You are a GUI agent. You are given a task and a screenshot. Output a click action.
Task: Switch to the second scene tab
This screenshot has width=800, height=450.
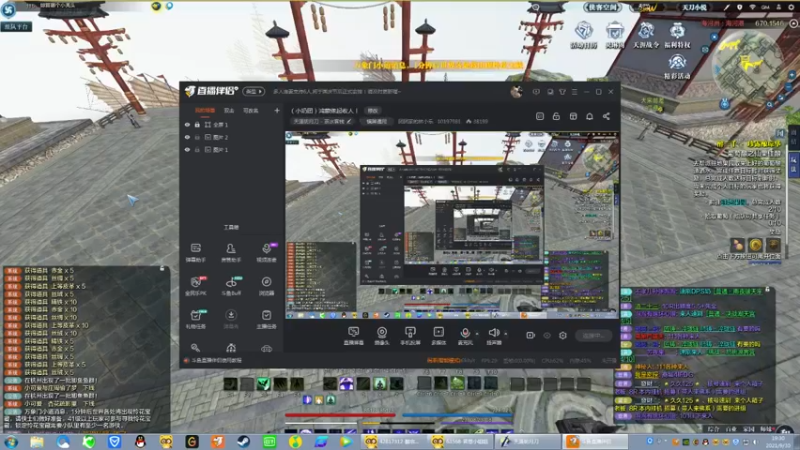tap(229, 110)
